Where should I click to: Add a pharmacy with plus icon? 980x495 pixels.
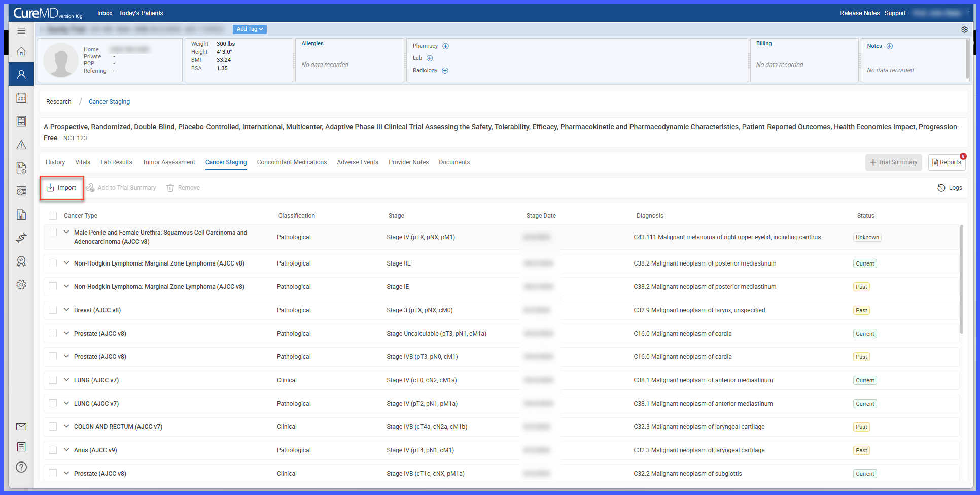pos(446,46)
